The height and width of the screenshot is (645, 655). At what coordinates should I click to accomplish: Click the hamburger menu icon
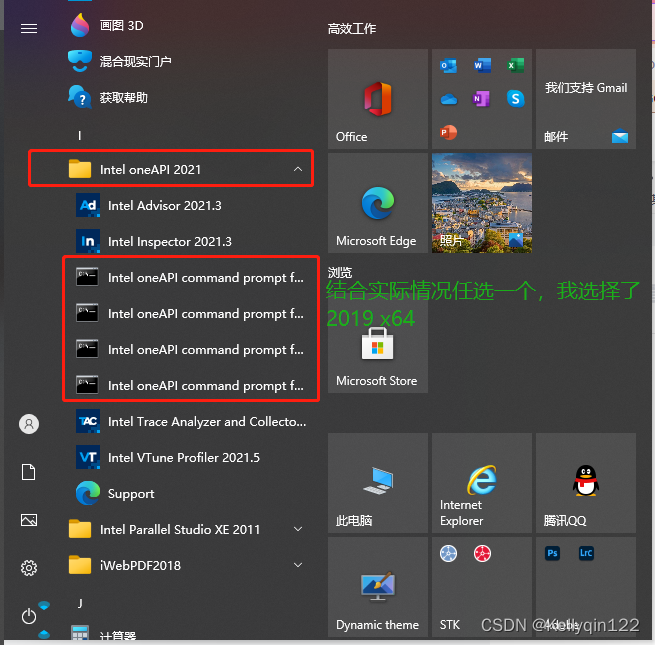[29, 28]
